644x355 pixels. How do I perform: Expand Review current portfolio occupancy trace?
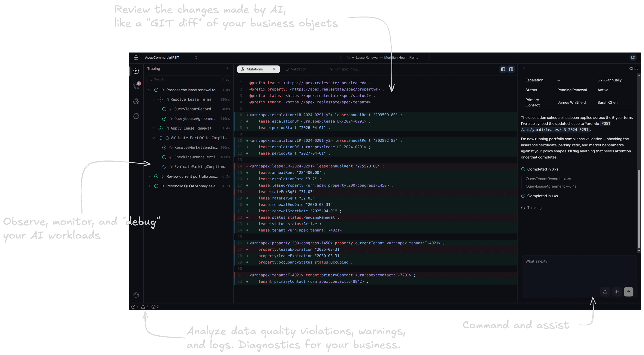(x=149, y=176)
